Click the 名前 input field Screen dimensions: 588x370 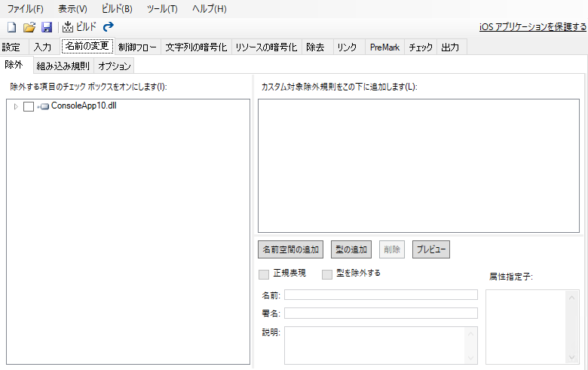point(381,295)
